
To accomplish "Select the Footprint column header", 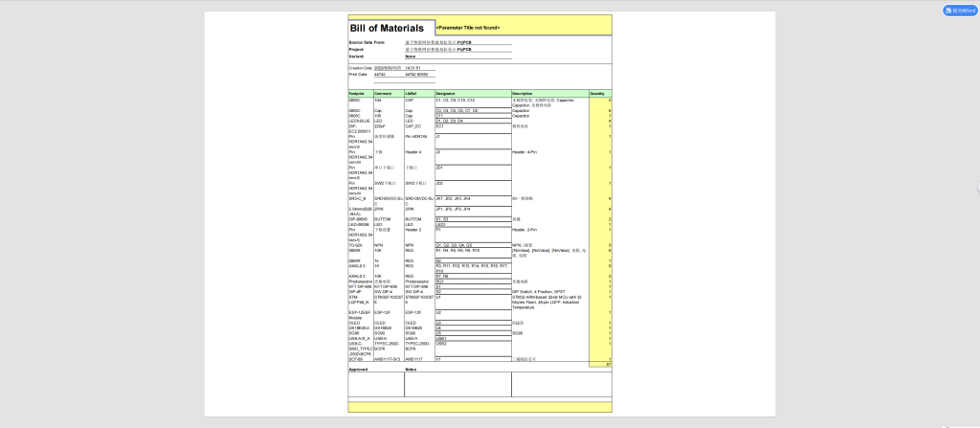I will click(x=356, y=94).
